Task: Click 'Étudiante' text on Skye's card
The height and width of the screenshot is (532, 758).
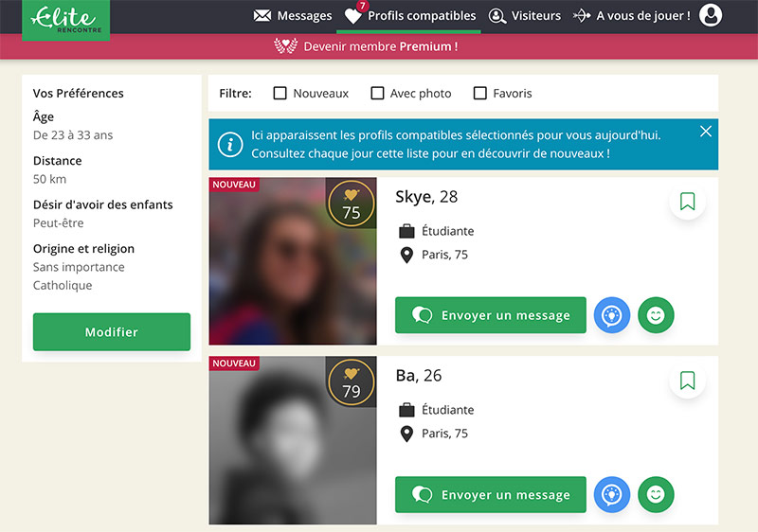Action: 447,231
